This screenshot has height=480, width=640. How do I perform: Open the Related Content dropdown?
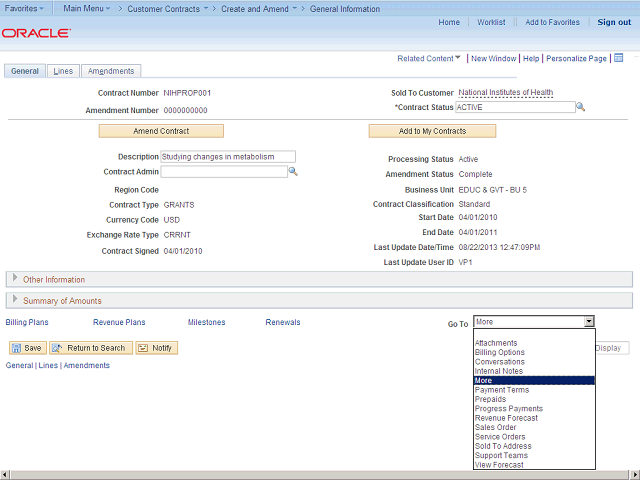coord(430,59)
